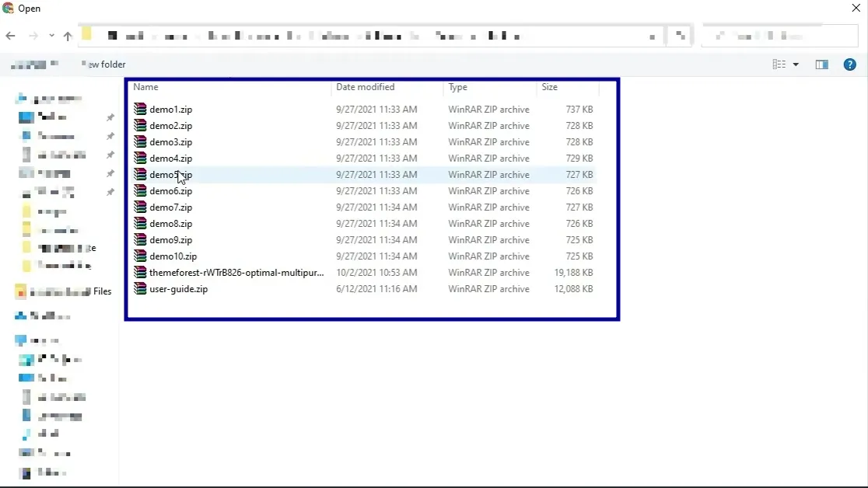
Task: Click the 6/12/2021 11:16 AM date cell
Action: [x=376, y=289]
